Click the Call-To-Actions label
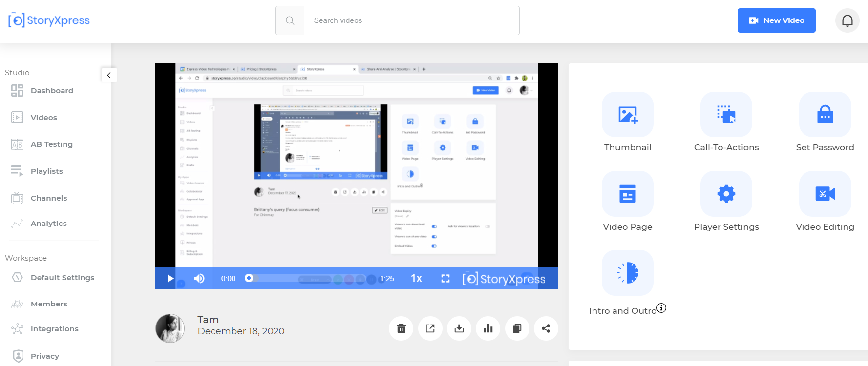 tap(726, 147)
